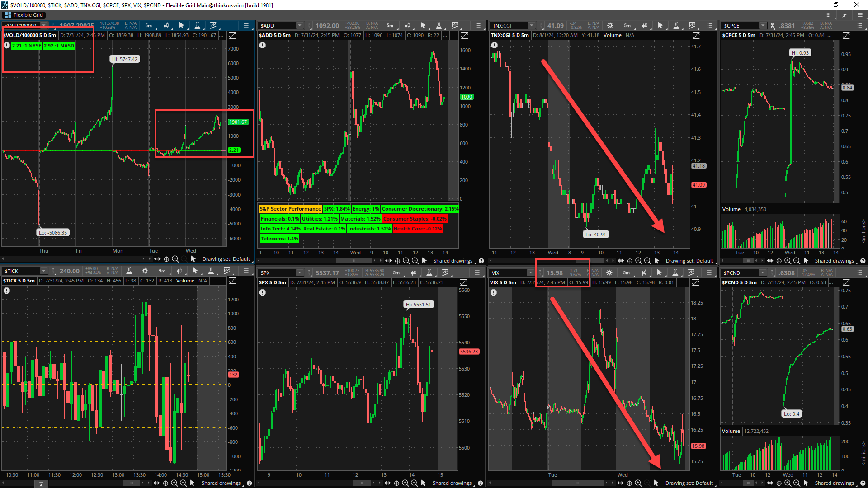
Task: Toggle symbol link clip next to $ADD
Action: pos(309,26)
